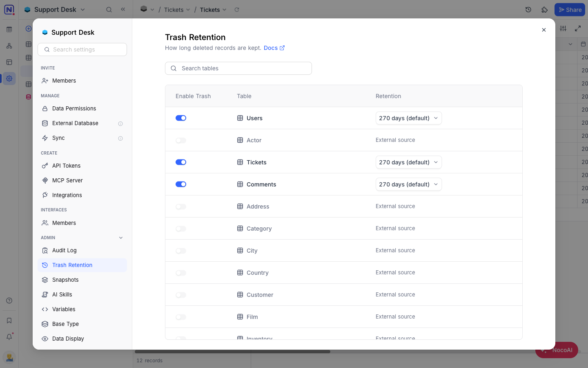Click the Customer table name
588x368 pixels.
260,295
